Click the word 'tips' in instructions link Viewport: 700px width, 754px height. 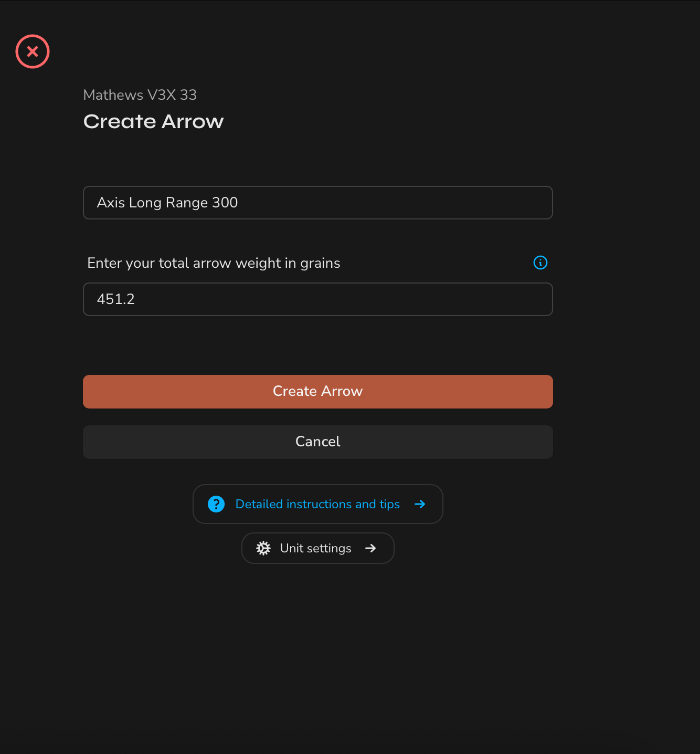point(390,504)
